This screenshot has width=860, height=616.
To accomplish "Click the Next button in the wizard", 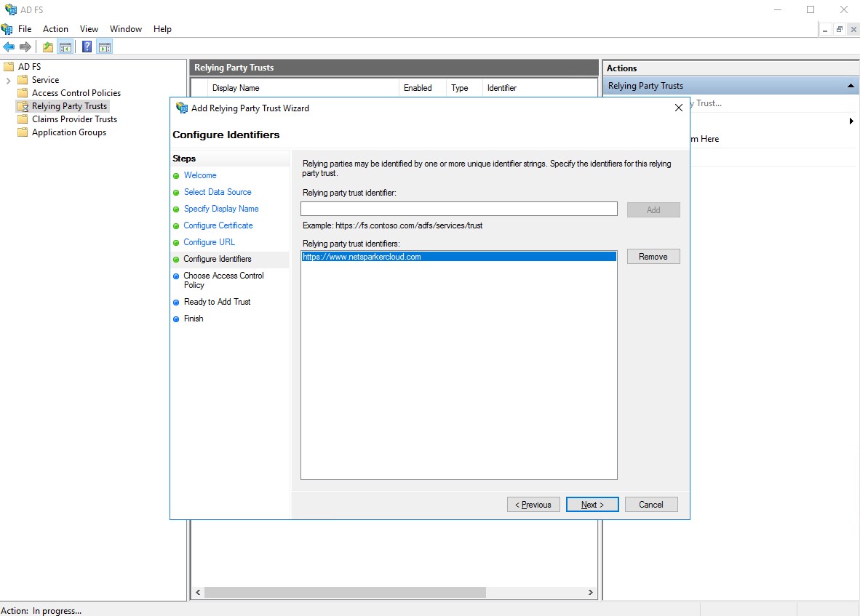I will [592, 504].
